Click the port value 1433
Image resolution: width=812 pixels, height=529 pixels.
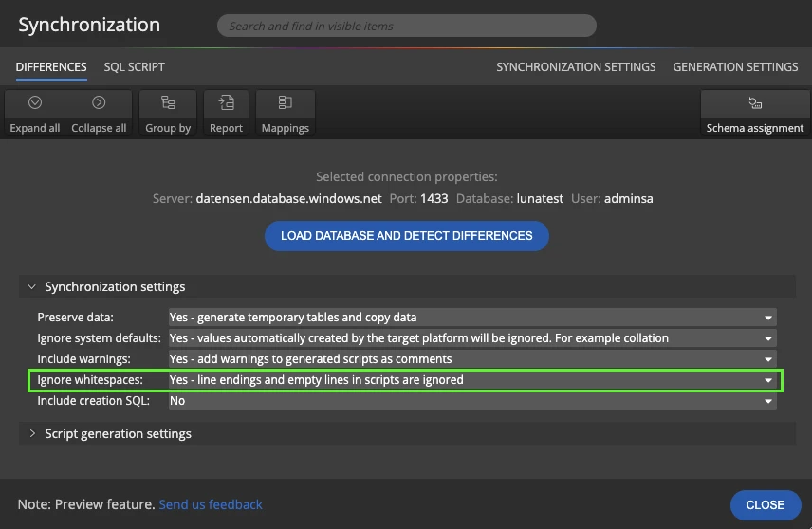click(434, 199)
